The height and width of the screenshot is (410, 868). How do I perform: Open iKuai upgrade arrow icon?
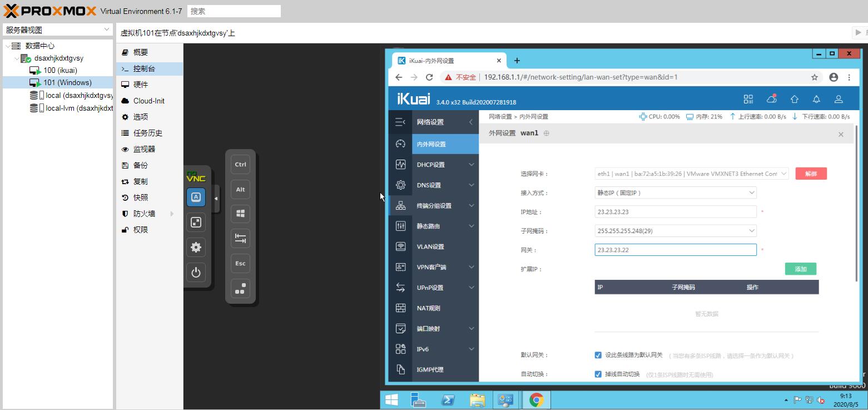pyautogui.click(x=794, y=99)
